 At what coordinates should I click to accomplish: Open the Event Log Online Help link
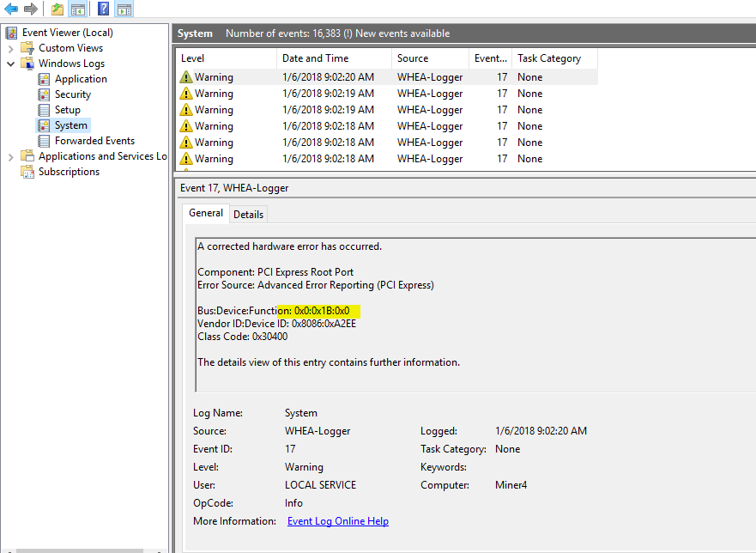[x=337, y=521]
